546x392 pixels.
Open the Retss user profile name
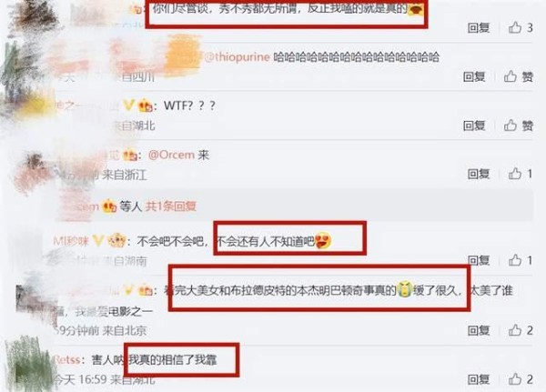point(67,359)
